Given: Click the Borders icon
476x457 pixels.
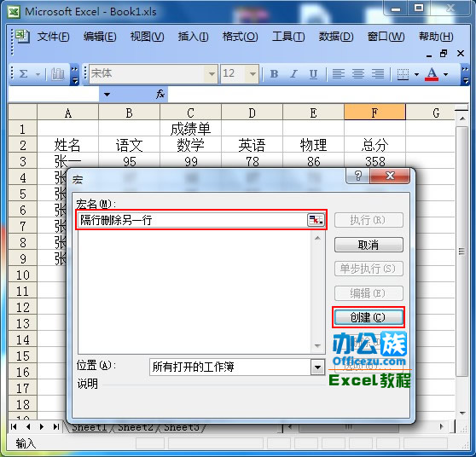Looking at the screenshot, I should 403,74.
